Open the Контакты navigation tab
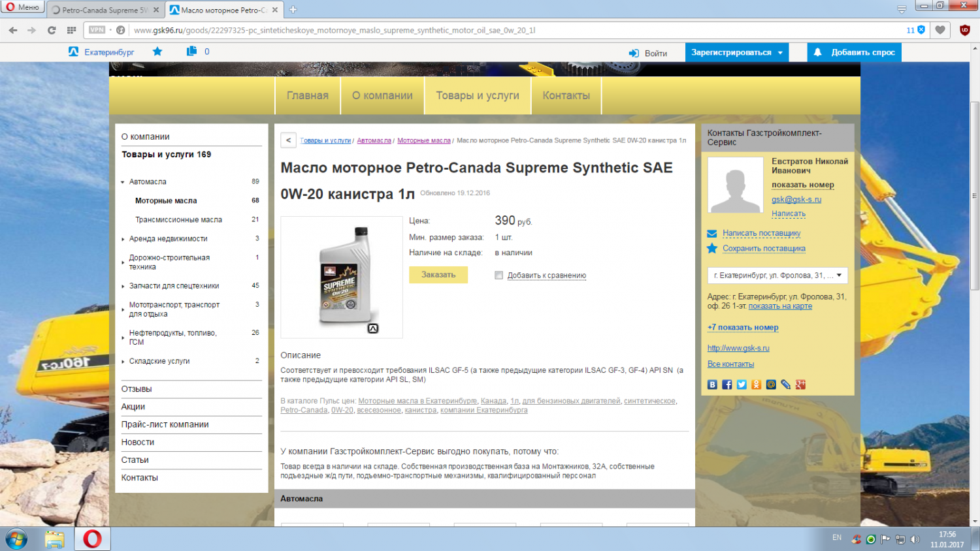Image resolution: width=980 pixels, height=551 pixels. pos(566,95)
